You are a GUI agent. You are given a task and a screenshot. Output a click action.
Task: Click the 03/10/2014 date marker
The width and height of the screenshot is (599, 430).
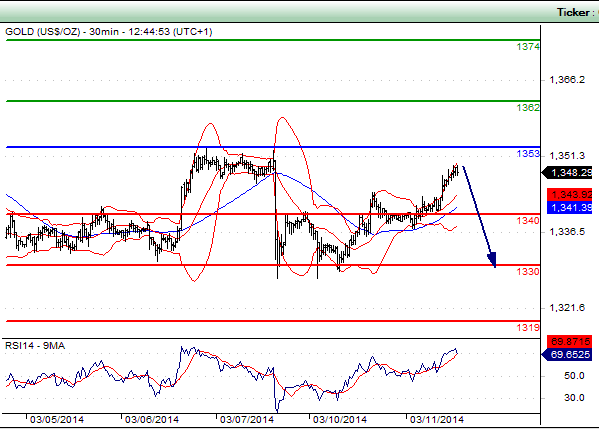tap(340, 420)
